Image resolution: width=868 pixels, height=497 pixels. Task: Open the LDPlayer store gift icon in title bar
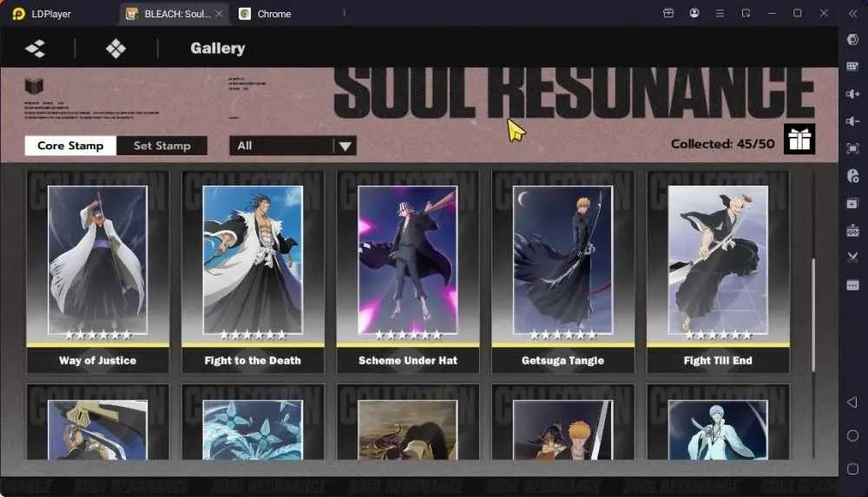pyautogui.click(x=668, y=13)
